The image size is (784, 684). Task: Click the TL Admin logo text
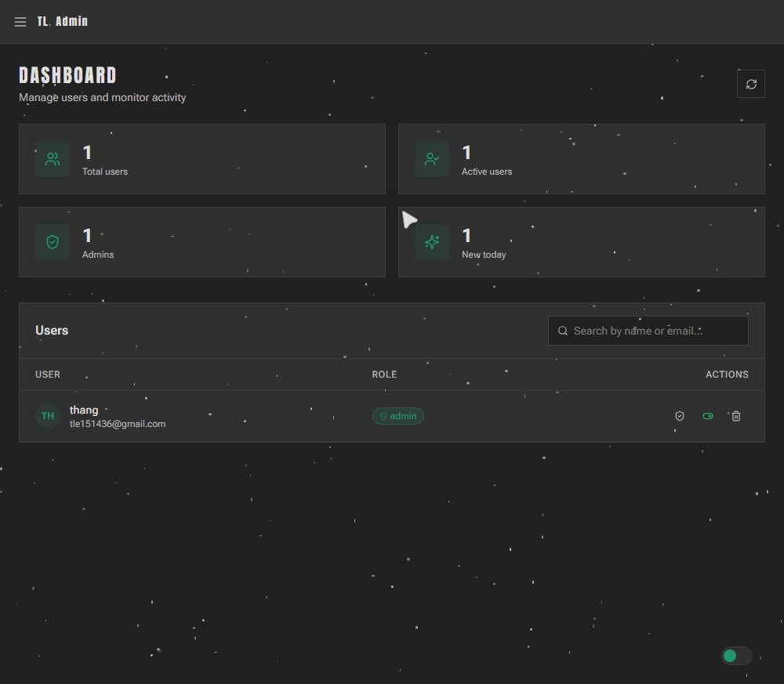point(63,22)
